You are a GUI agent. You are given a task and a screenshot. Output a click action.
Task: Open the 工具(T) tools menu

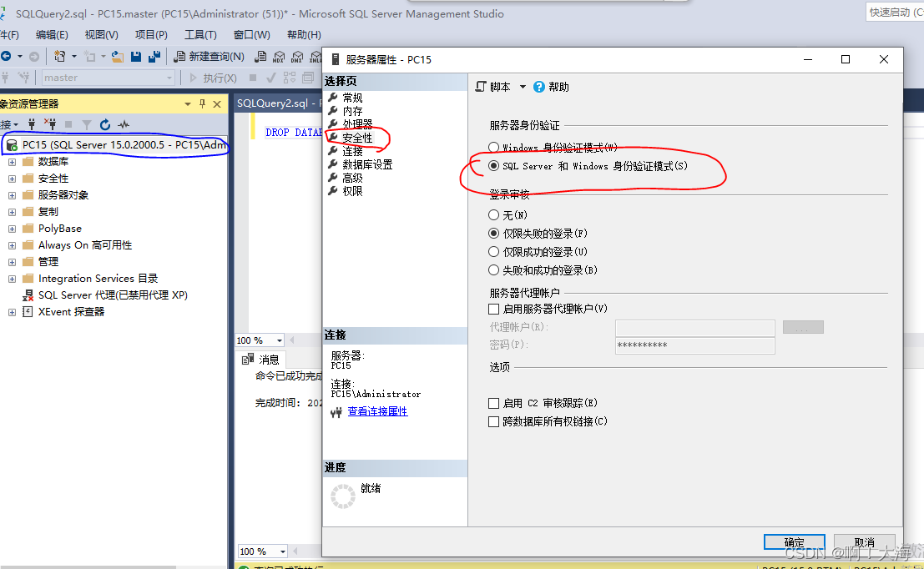point(200,35)
